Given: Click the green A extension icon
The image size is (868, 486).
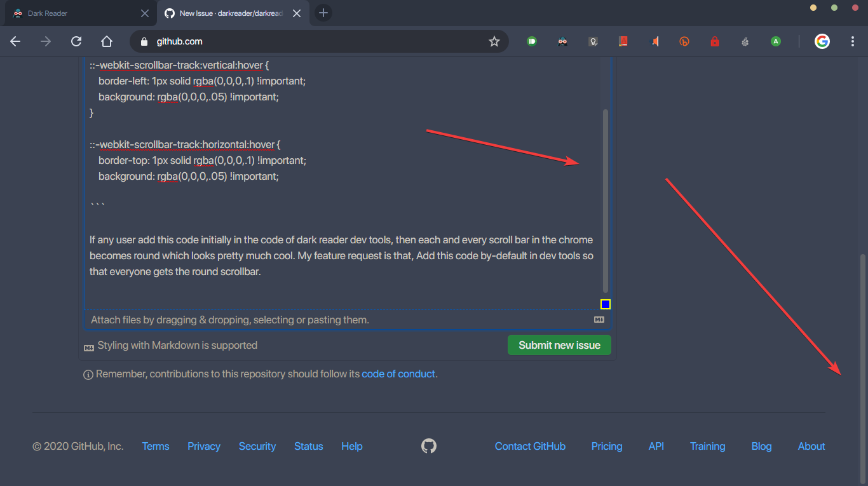Looking at the screenshot, I should click(x=775, y=41).
